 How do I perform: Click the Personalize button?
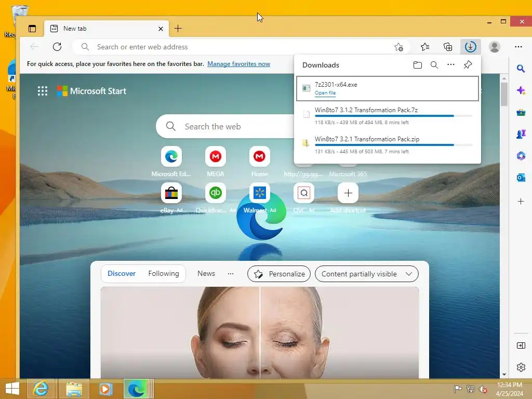(279, 274)
